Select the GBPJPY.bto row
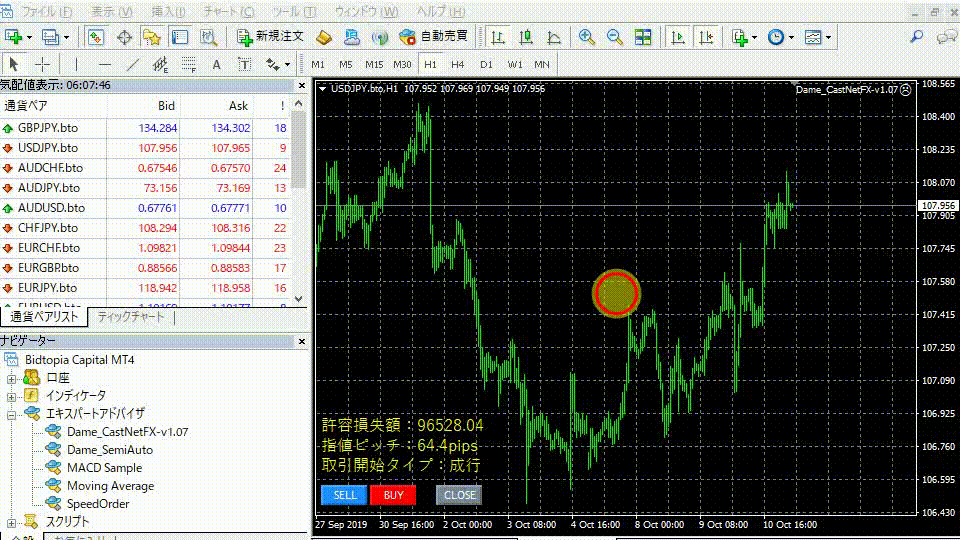 [145, 128]
